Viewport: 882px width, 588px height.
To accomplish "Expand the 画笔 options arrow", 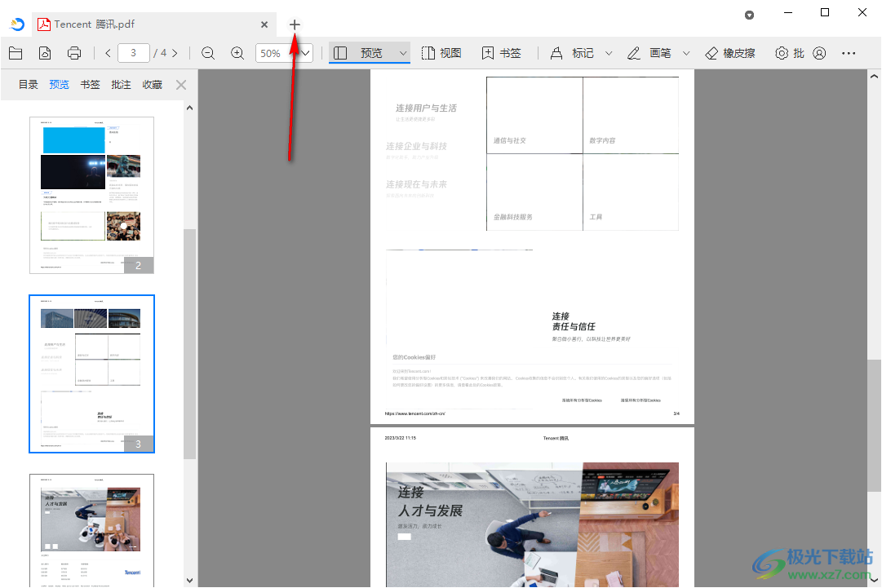I will point(686,53).
